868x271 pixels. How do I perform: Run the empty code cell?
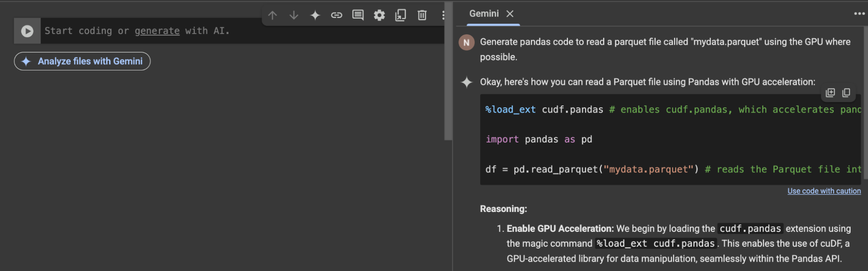pyautogui.click(x=27, y=31)
